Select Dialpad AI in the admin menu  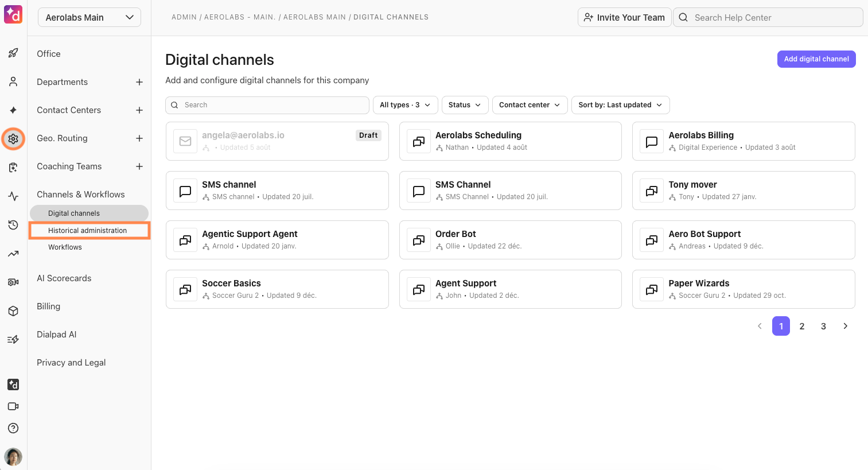tap(57, 335)
